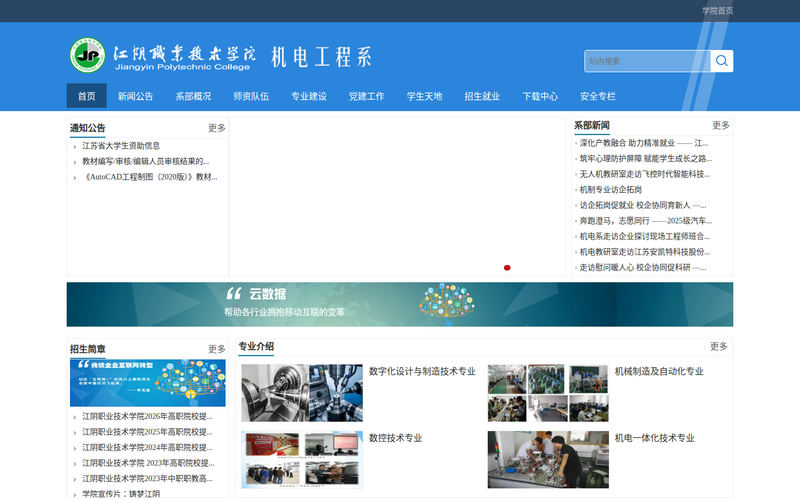The width and height of the screenshot is (800, 500).
Task: Click the red carousel indicator dot
Action: 507,268
